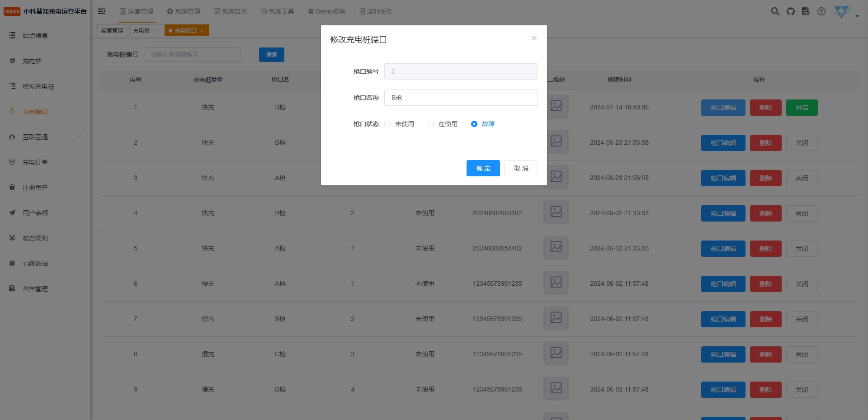Open the documentation icon in the header

[x=806, y=11]
